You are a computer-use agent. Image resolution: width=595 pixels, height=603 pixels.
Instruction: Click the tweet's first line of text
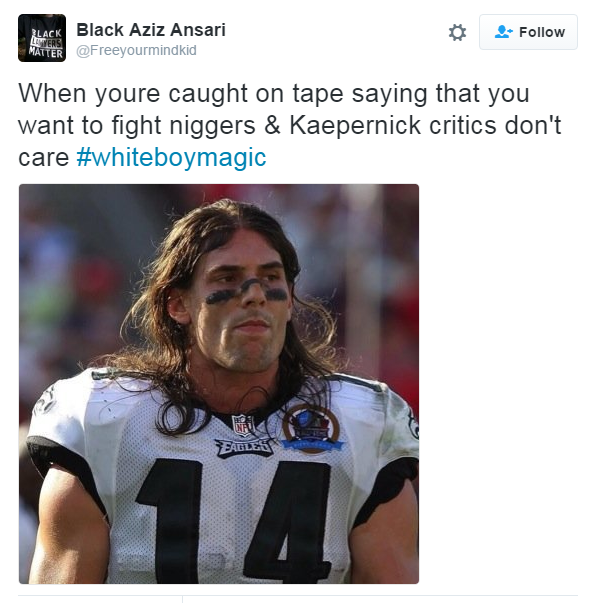274,93
